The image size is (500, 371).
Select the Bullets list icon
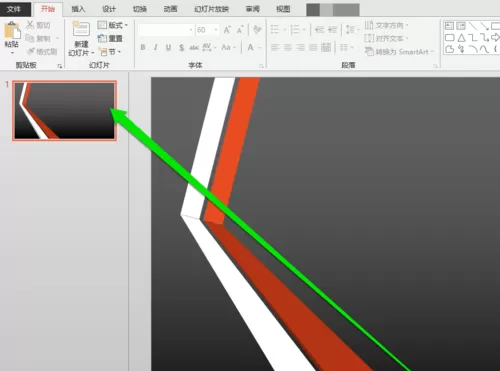(x=275, y=30)
